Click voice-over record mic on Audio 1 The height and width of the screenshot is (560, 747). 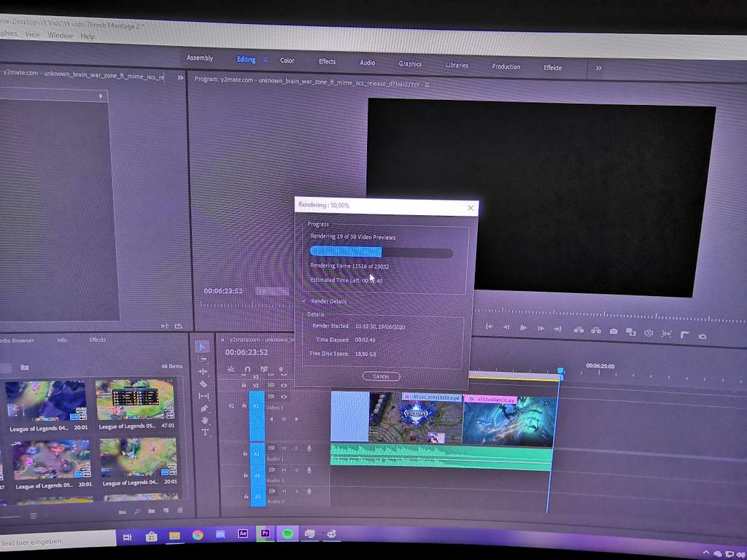309,448
